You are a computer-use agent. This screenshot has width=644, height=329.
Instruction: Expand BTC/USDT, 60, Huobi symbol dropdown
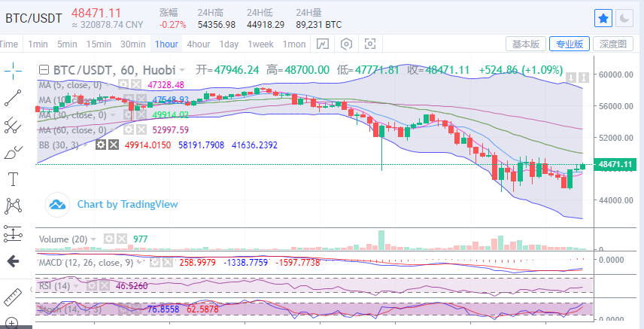coord(182,70)
